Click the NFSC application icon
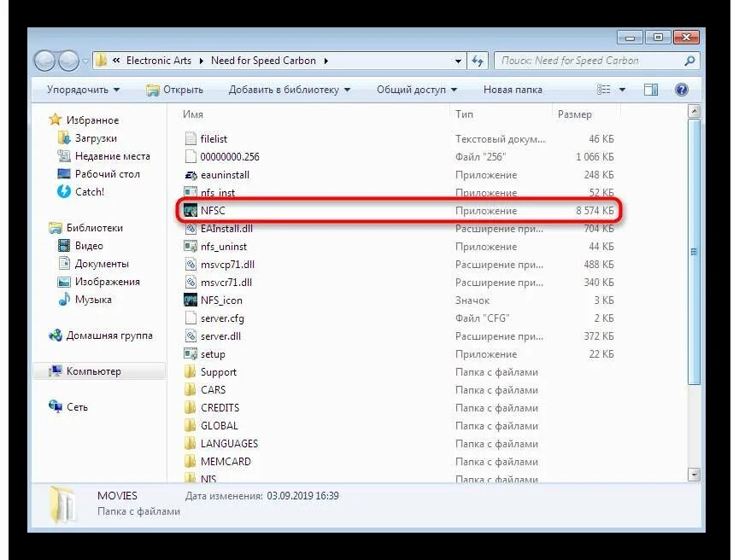This screenshot has width=733, height=560. click(191, 211)
